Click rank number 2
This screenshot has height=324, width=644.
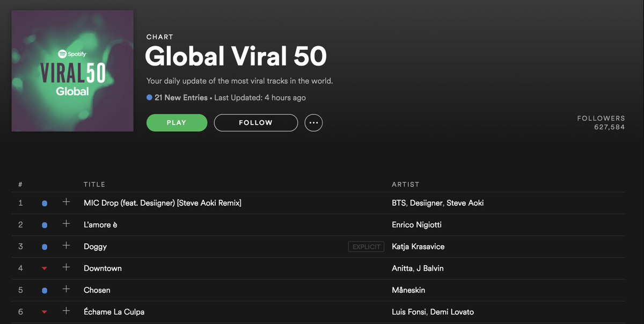20,225
